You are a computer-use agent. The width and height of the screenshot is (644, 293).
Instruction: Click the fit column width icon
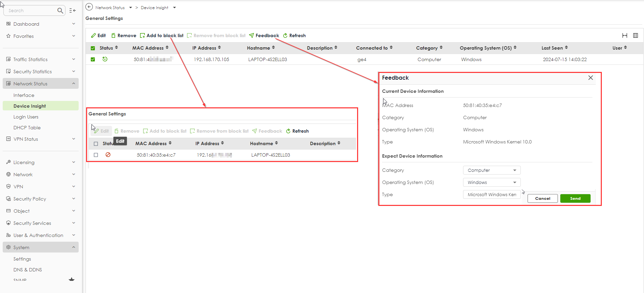click(x=625, y=35)
